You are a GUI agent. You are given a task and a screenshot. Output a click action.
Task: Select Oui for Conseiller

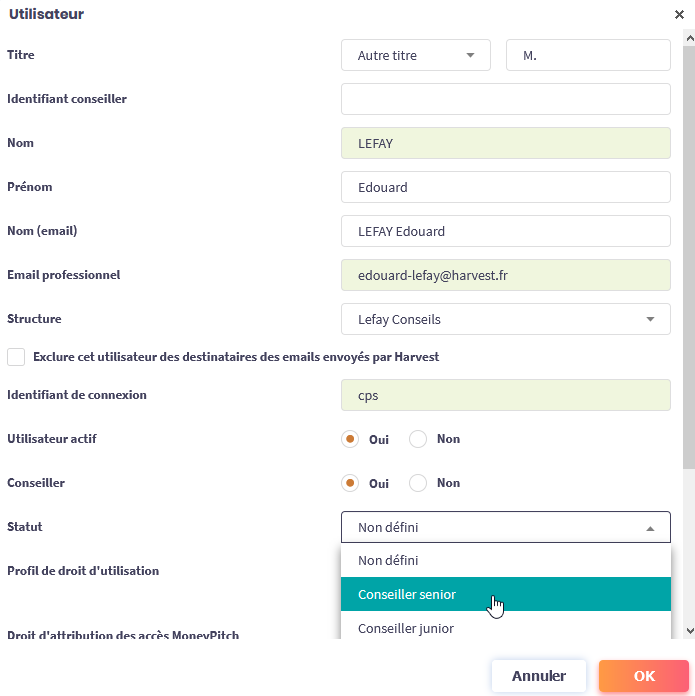point(350,483)
